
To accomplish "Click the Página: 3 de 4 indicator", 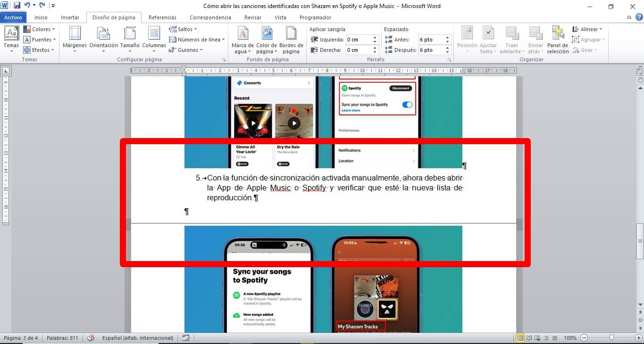I will [x=21, y=338].
